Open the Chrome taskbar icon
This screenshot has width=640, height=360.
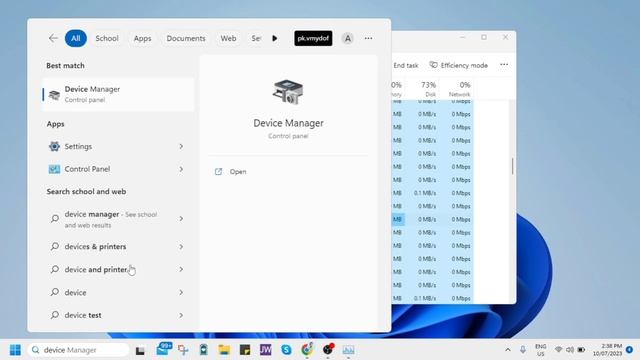(307, 349)
